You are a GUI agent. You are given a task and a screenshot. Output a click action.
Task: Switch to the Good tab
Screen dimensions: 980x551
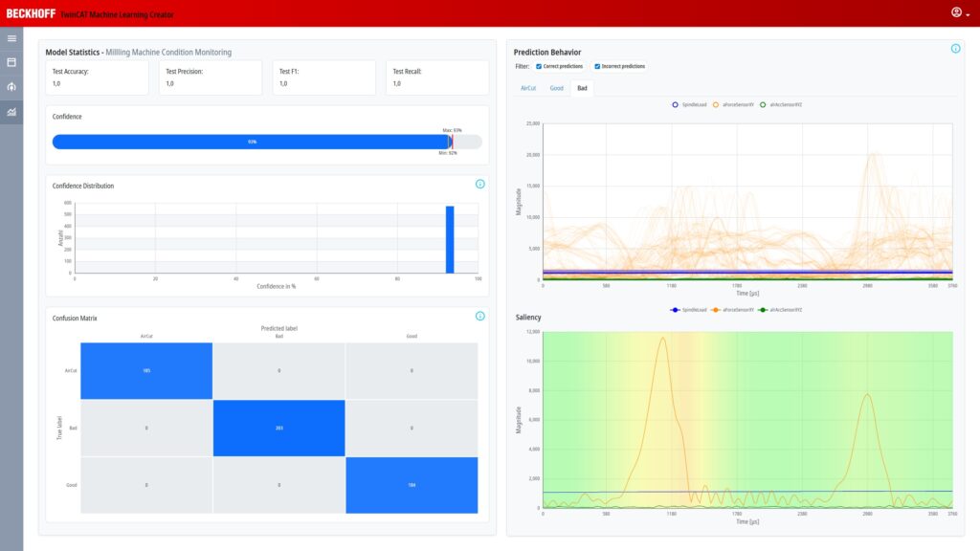coord(556,87)
